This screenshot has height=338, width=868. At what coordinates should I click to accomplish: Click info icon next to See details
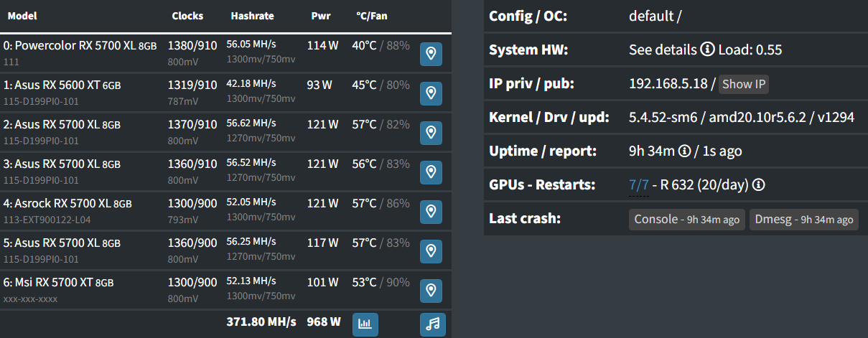(707, 50)
